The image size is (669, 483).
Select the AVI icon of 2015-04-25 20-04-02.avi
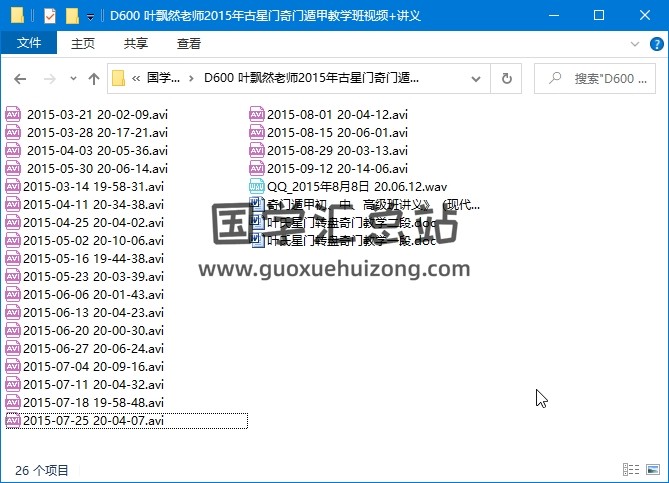coord(13,222)
